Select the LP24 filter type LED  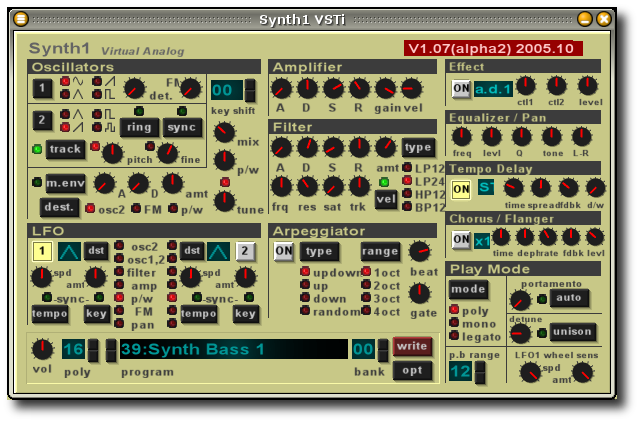pos(407,180)
